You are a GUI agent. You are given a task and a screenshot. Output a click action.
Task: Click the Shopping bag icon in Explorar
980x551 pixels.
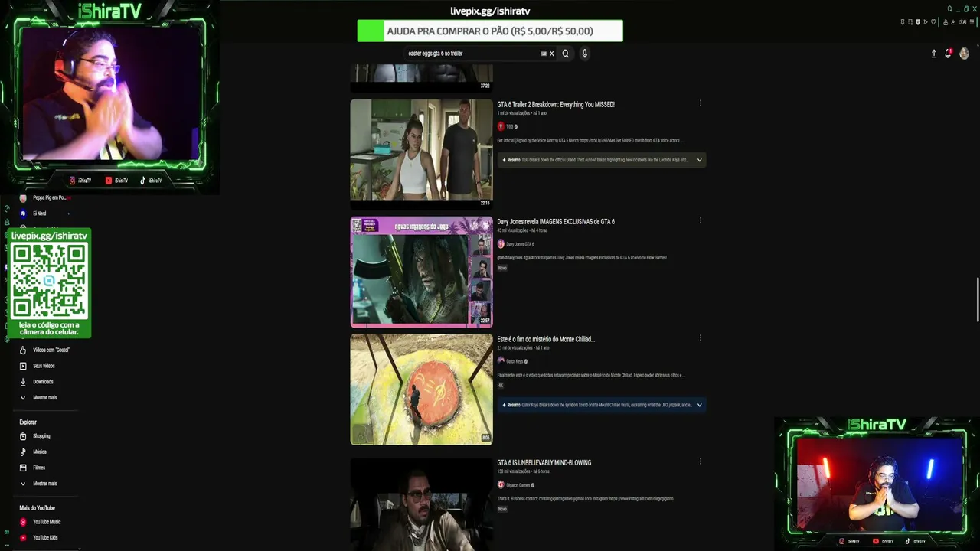(23, 436)
